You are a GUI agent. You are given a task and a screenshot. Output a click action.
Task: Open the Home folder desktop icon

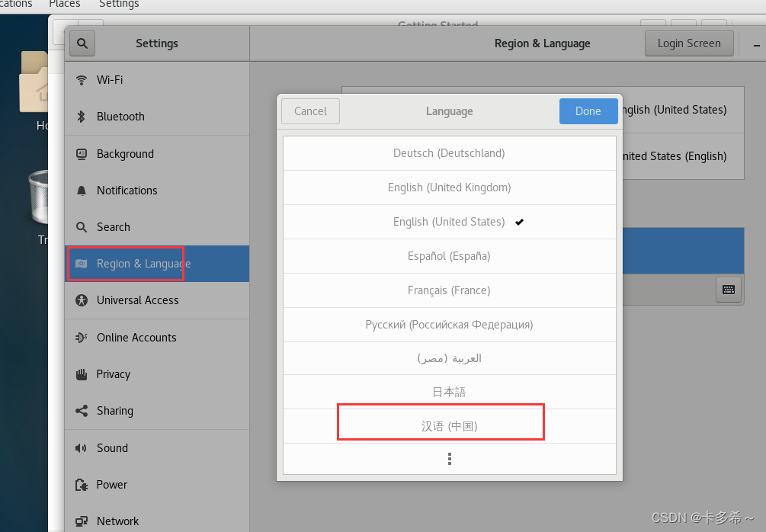pyautogui.click(x=34, y=83)
